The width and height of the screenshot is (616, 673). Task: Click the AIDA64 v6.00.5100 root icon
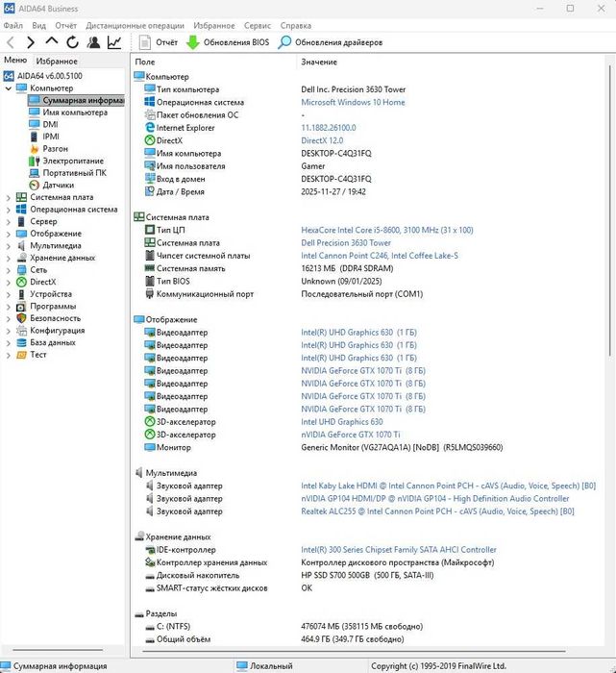click(x=9, y=76)
